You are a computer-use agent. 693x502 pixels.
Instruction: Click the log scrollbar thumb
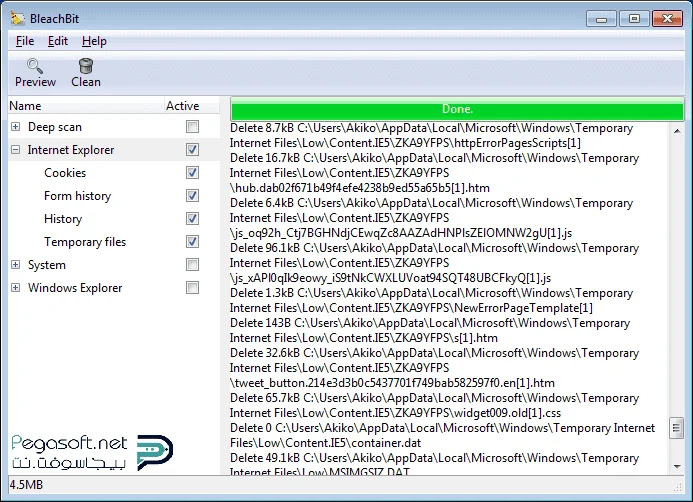tap(676, 428)
